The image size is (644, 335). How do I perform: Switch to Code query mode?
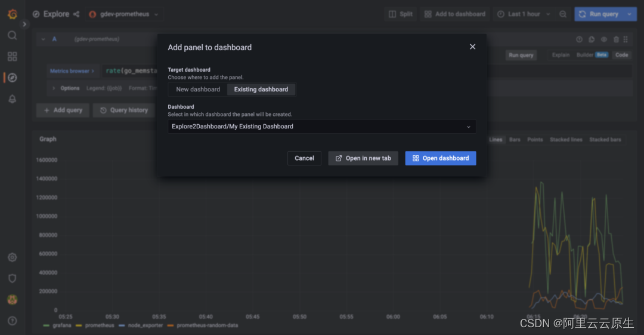pos(621,55)
